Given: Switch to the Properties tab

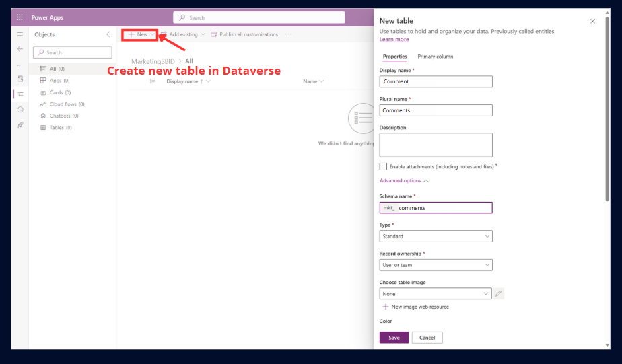Looking at the screenshot, I should [394, 57].
